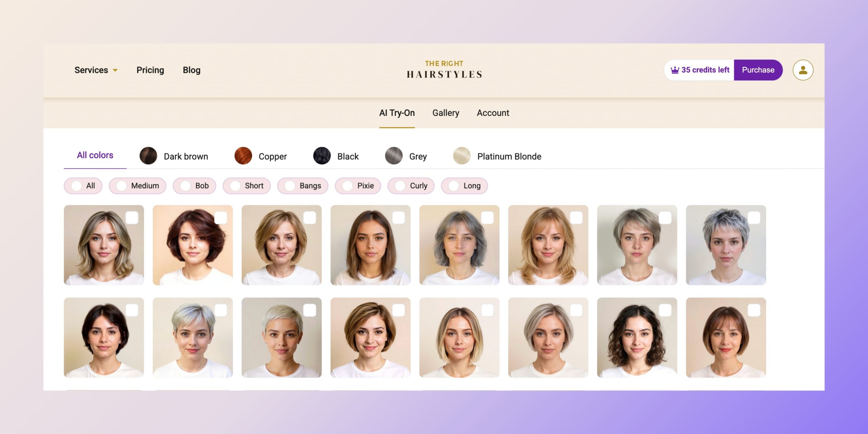868x434 pixels.
Task: Select the Dark brown hair color
Action: (149, 156)
